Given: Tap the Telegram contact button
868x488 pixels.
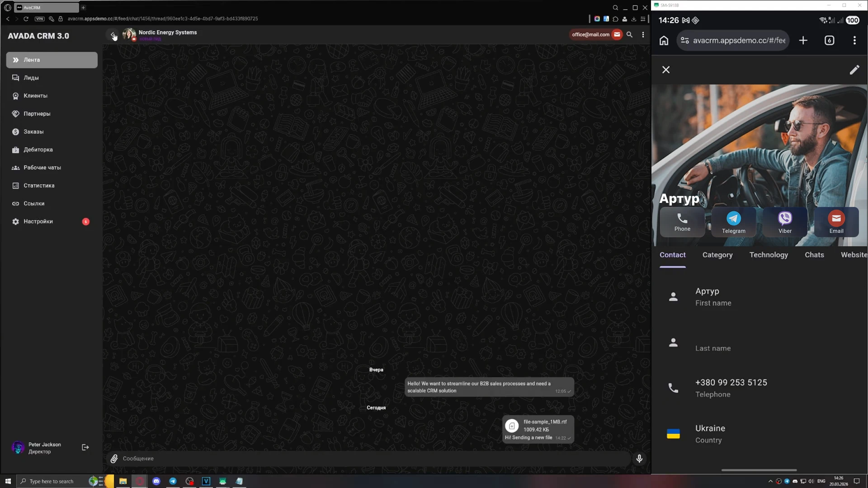Looking at the screenshot, I should (733, 222).
